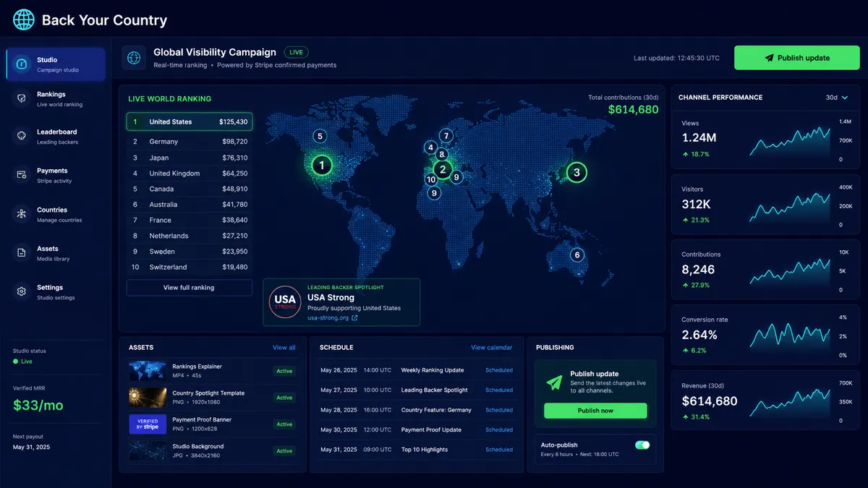Open the Studio Background thumbnail
868x488 pixels.
(148, 451)
